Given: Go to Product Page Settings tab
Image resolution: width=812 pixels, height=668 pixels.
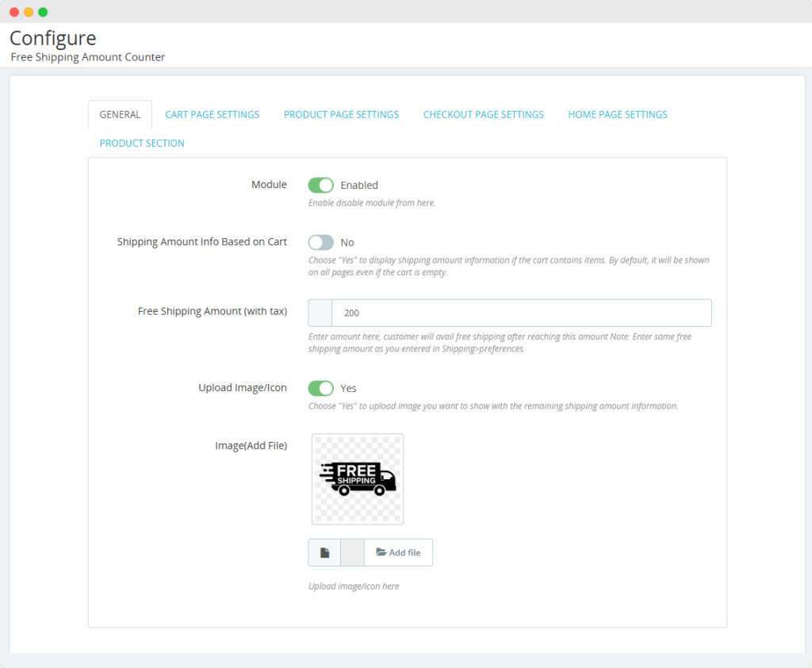Looking at the screenshot, I should 341,114.
